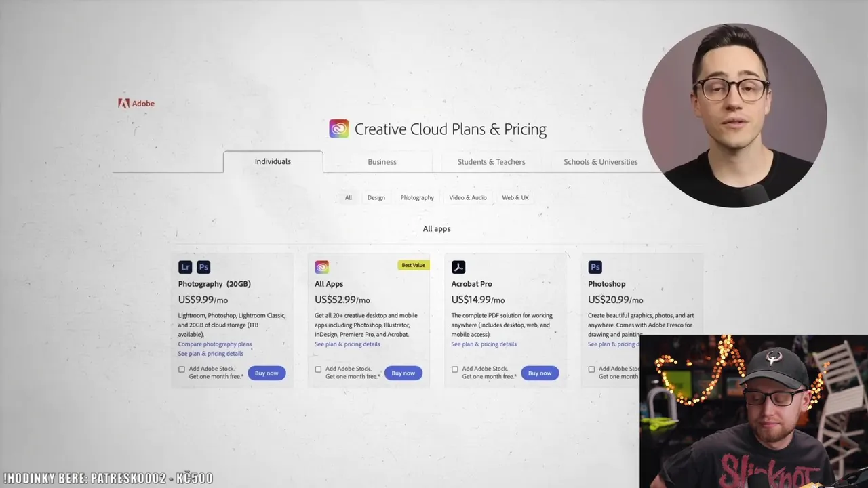Viewport: 868px width, 488px height.
Task: Click the streamer webcam overlay
Action: click(753, 411)
